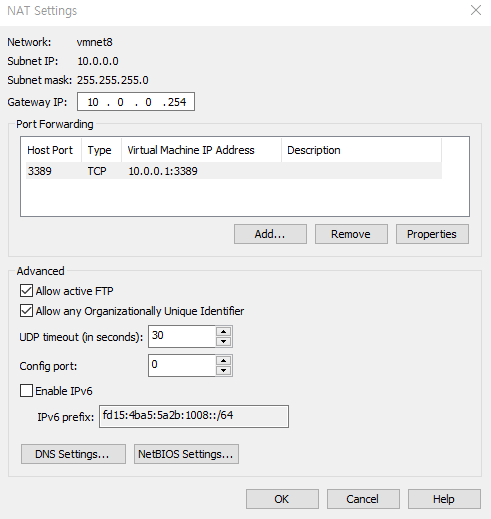491x519 pixels.
Task: Open DNS Settings
Action: 73,454
